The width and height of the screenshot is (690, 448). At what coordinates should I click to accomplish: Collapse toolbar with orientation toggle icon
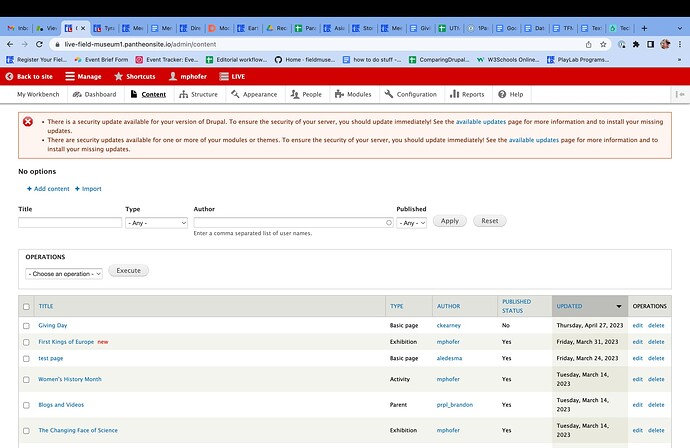[680, 94]
